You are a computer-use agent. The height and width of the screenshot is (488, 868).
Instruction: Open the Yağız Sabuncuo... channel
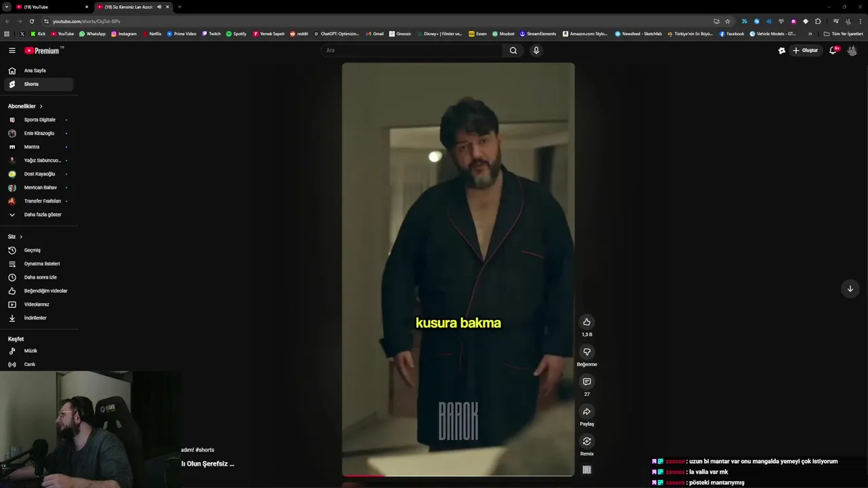[x=39, y=161]
